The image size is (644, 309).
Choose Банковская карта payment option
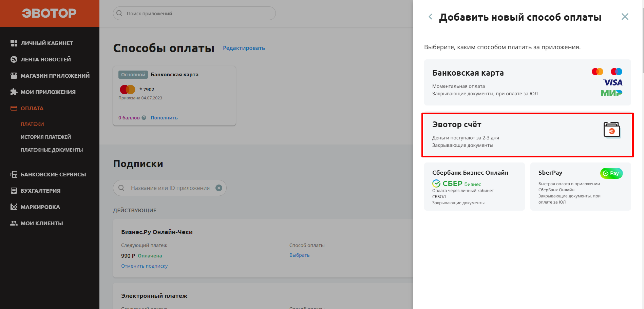click(x=528, y=82)
